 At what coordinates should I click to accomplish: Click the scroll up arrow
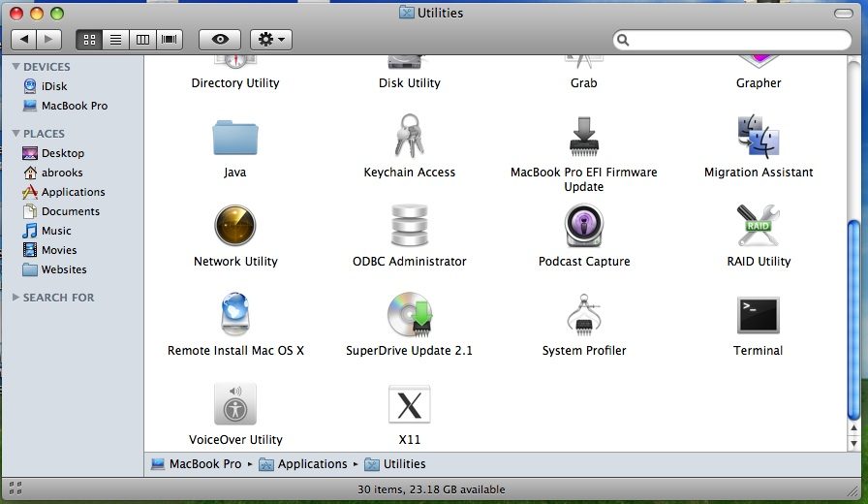pos(853,428)
